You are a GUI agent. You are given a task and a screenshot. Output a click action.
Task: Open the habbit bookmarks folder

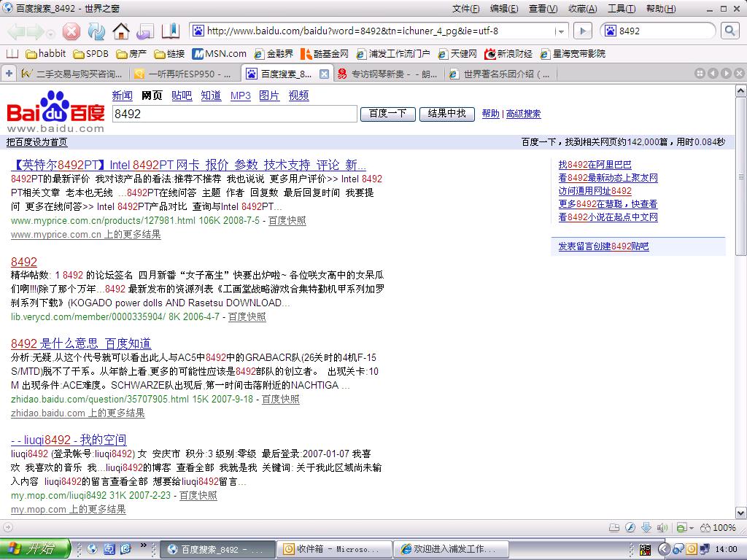click(46, 54)
